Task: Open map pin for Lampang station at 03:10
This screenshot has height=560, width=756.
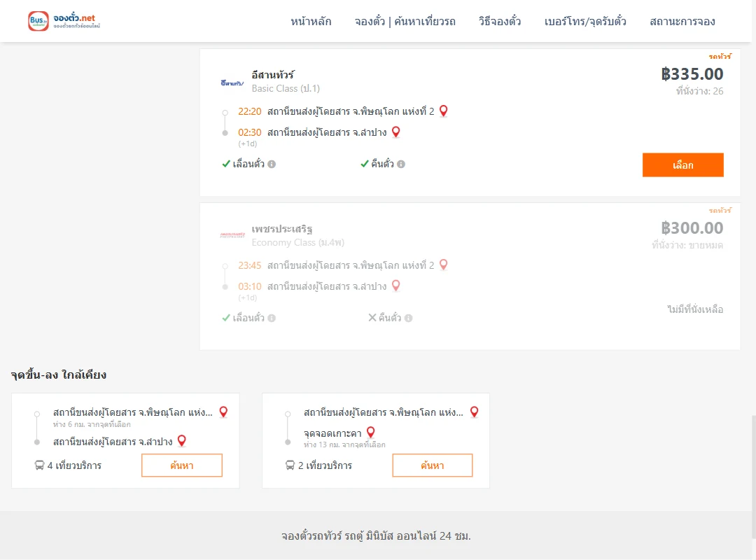Action: pyautogui.click(x=395, y=286)
